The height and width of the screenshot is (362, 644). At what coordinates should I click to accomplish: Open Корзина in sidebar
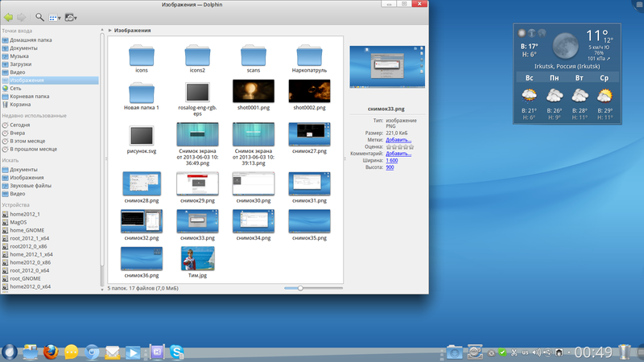tap(20, 105)
